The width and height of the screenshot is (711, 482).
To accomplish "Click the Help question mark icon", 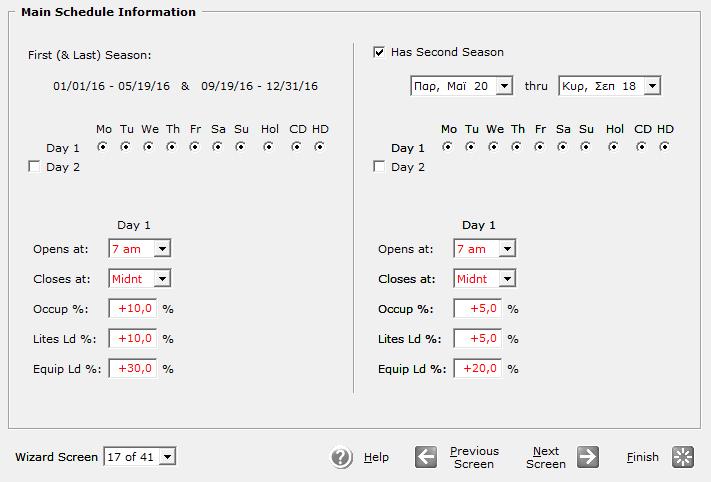I will pyautogui.click(x=341, y=457).
